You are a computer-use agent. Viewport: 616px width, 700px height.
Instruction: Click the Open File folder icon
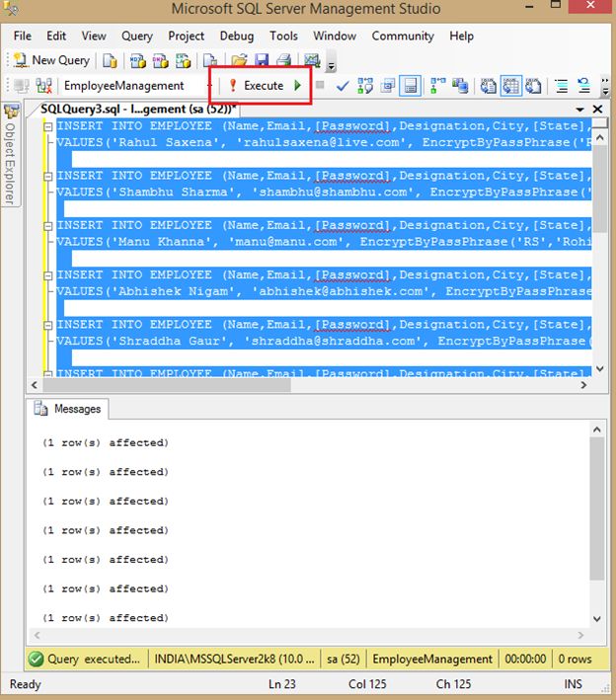coord(239,60)
